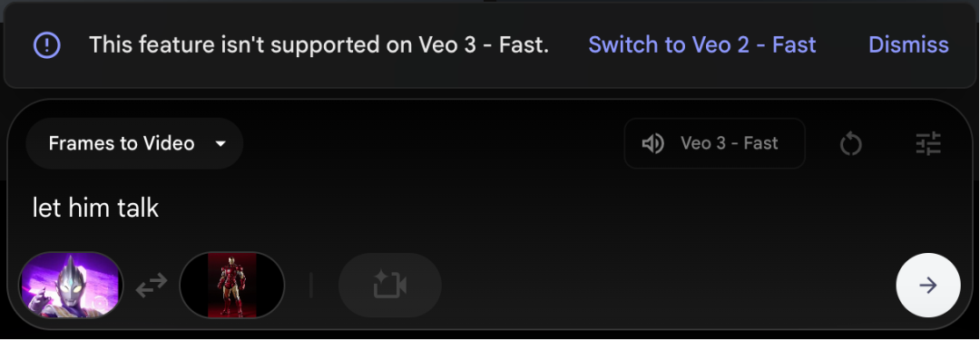Expand the caret arrow beside Frames to Video
Viewport: 980px width, 340px height.
click(220, 144)
